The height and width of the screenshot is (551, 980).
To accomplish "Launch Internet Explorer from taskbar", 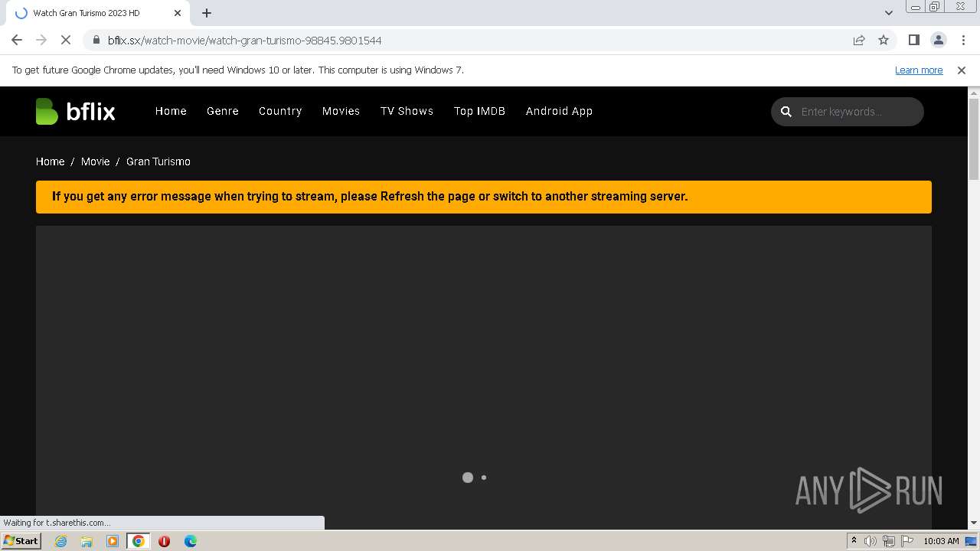I will click(x=61, y=541).
